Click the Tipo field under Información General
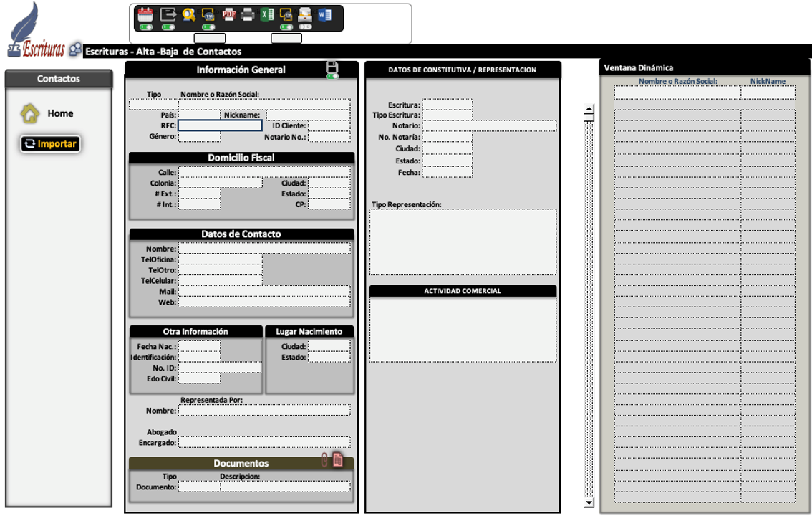Screen dimensions: 812x516 point(153,105)
